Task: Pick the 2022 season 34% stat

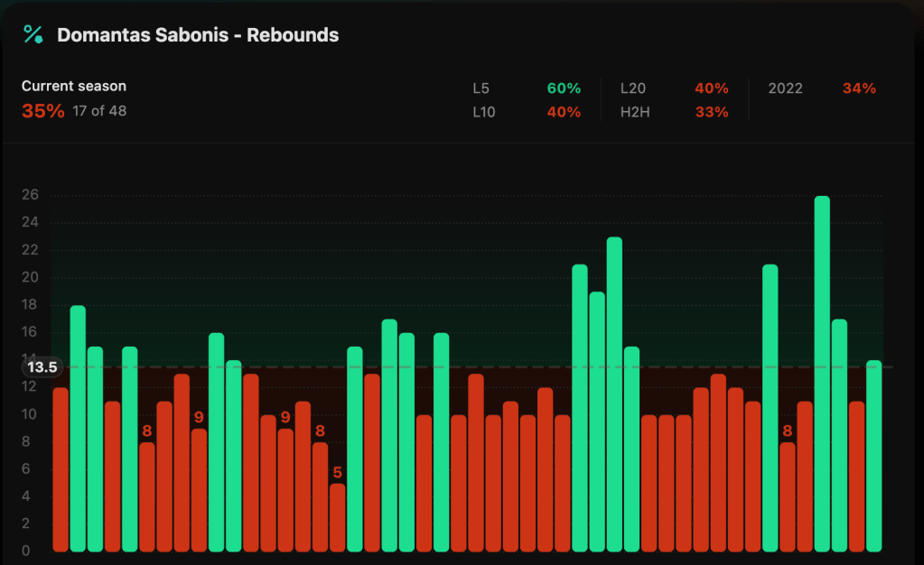Action: tap(821, 88)
